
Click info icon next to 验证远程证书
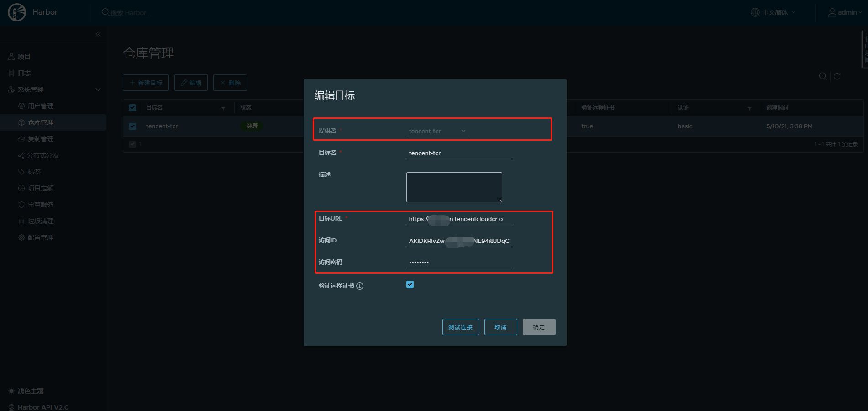pos(360,286)
